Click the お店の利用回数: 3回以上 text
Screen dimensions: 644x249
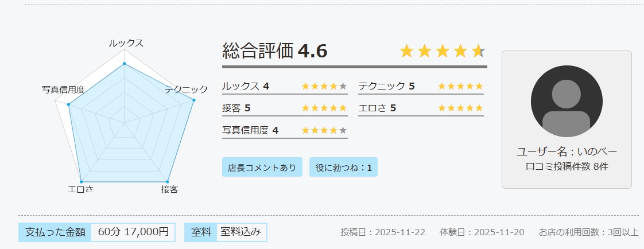(x=588, y=232)
